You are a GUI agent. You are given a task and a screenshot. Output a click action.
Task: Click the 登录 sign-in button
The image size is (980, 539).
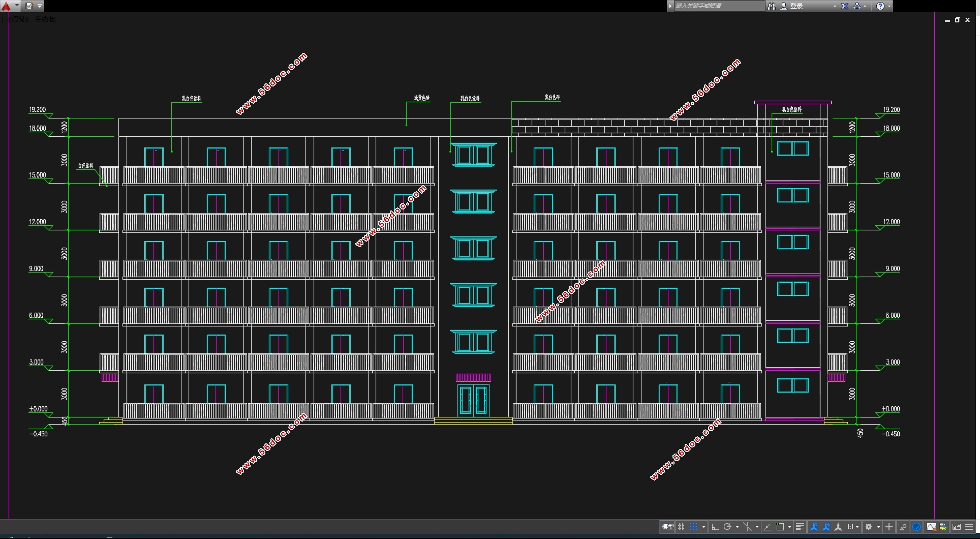(792, 6)
